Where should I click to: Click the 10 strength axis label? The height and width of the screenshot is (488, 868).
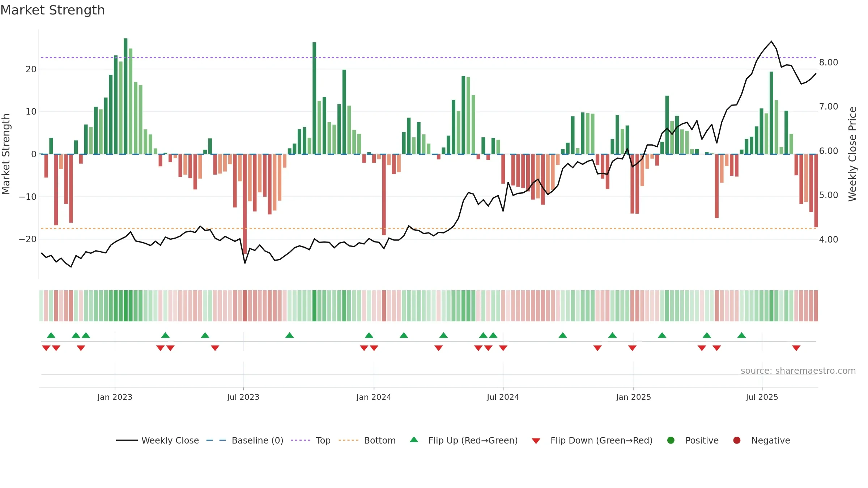point(31,111)
